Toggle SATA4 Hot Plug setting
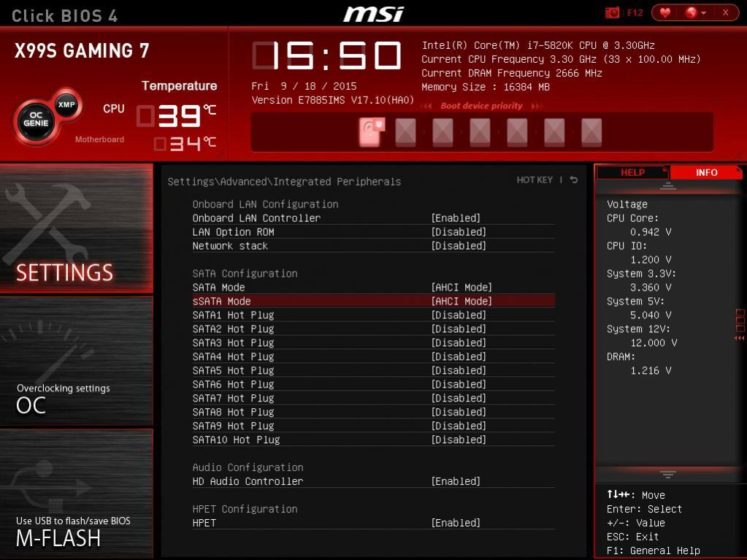The width and height of the screenshot is (747, 560). coord(374,356)
